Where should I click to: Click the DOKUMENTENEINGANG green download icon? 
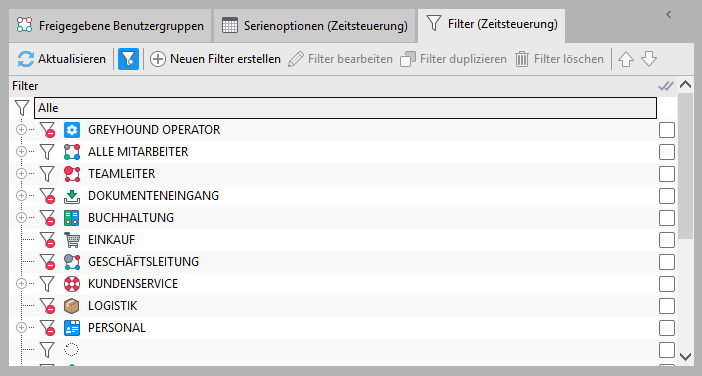72,196
